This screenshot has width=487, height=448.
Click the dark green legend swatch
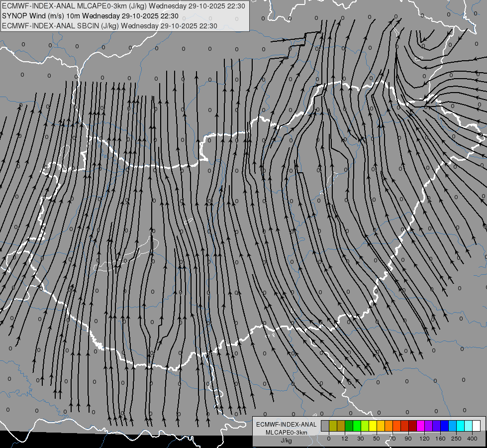349,426
